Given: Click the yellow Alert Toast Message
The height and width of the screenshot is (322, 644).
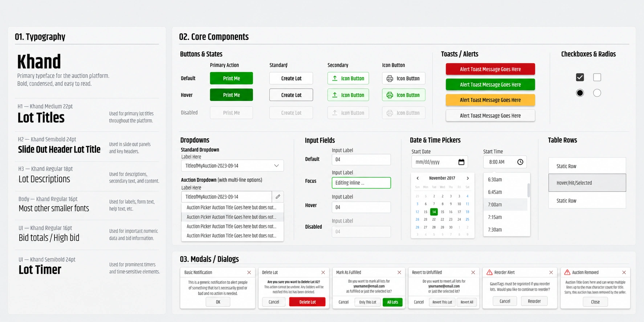Looking at the screenshot, I should (x=490, y=100).
